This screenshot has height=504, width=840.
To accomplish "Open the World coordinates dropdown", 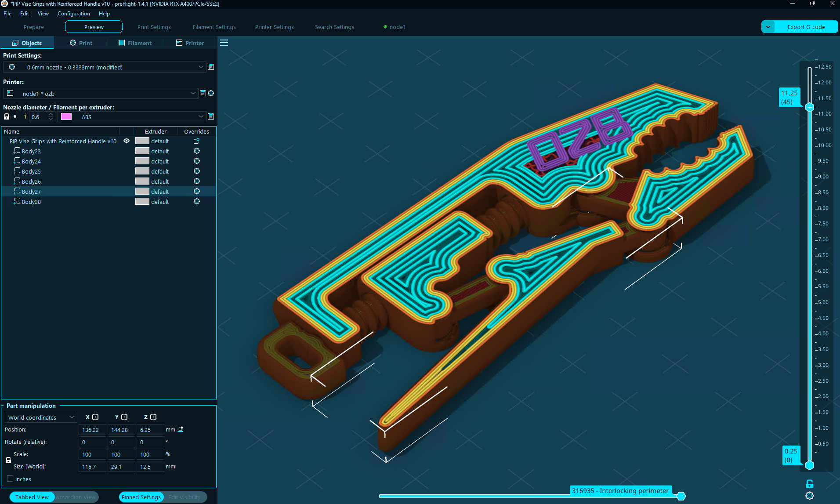I will click(x=41, y=417).
